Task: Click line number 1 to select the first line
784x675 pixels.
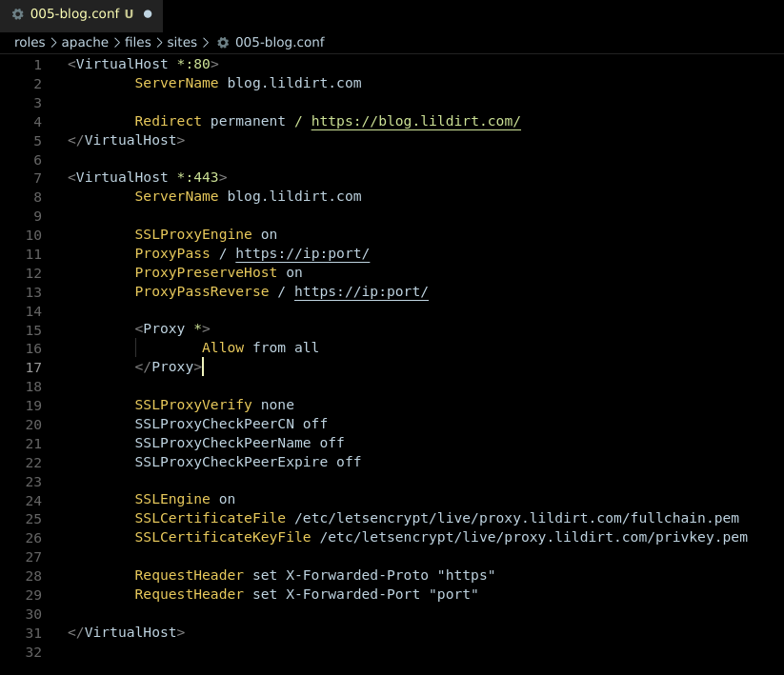Action: tap(37, 64)
